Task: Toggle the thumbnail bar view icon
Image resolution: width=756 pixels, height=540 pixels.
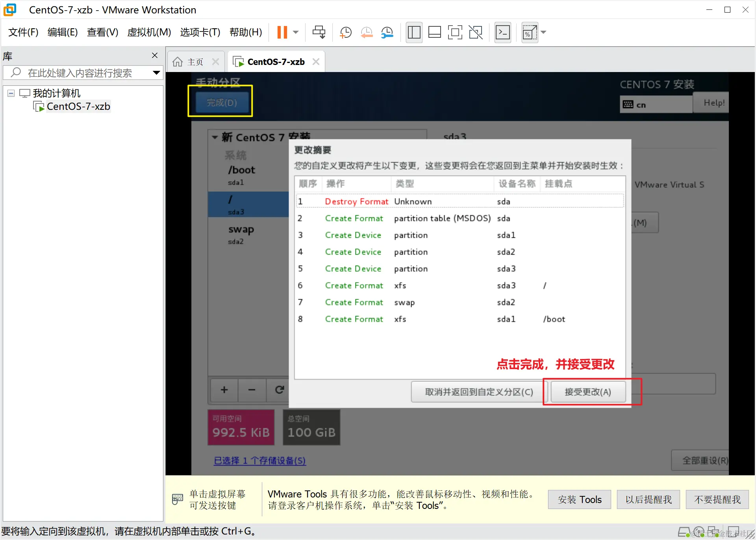Action: [x=434, y=32]
